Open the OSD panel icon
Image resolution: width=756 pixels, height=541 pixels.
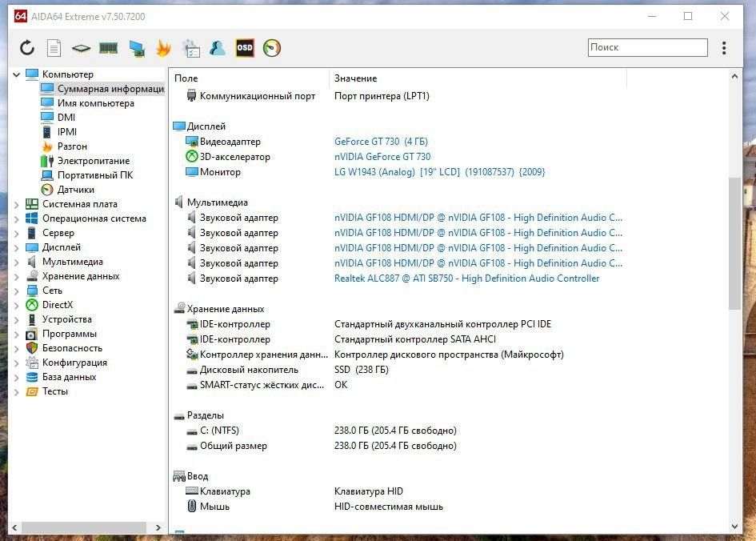[x=245, y=48]
